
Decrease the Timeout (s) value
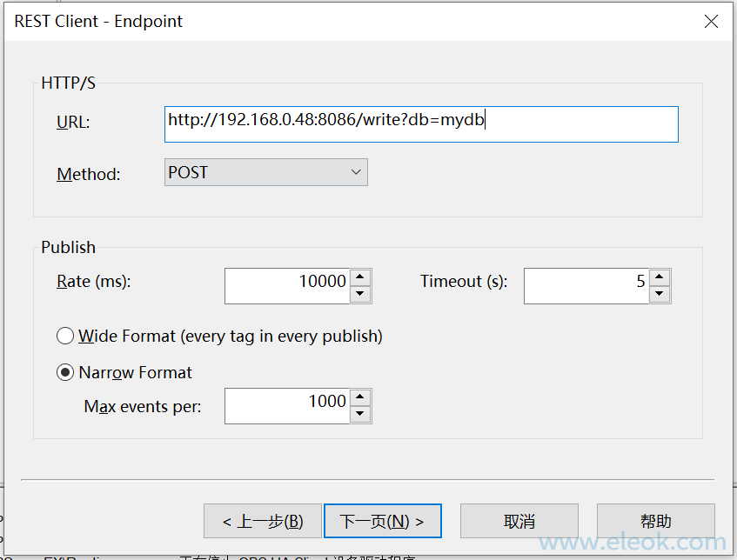(660, 295)
